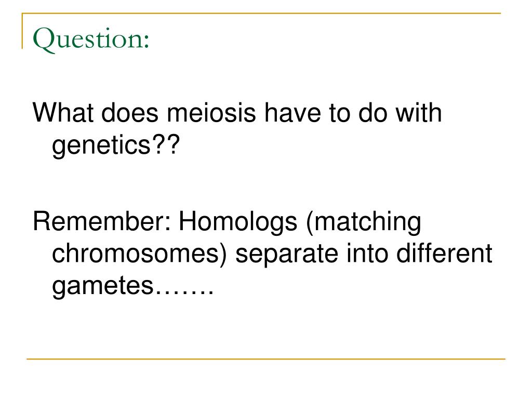Image resolution: width=532 pixels, height=399 pixels.
Task: Click the word "have" in the question
Action: [292, 113]
